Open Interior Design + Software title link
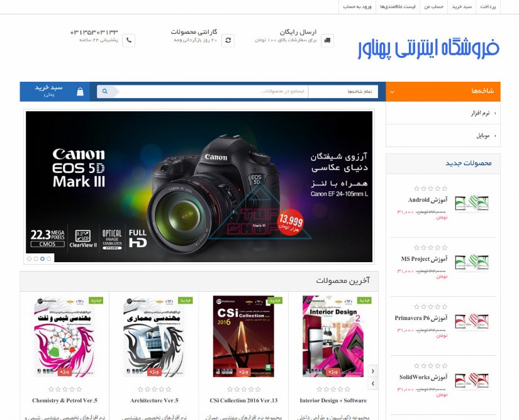 (x=333, y=401)
